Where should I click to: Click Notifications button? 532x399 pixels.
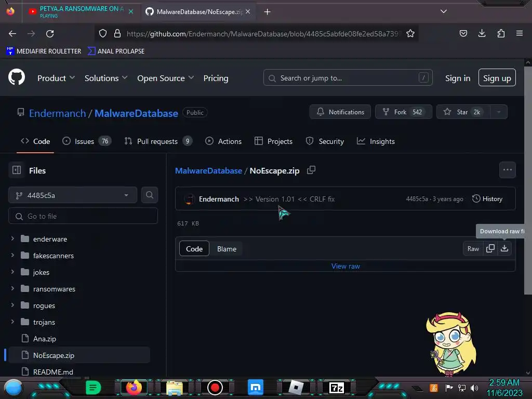coord(340,112)
